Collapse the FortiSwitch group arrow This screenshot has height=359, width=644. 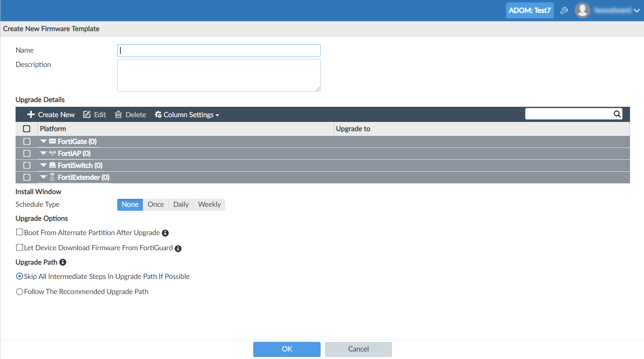tap(43, 165)
